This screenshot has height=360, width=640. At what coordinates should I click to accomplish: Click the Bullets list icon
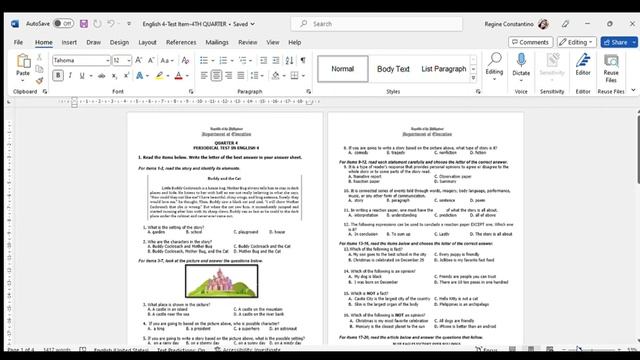(x=204, y=60)
